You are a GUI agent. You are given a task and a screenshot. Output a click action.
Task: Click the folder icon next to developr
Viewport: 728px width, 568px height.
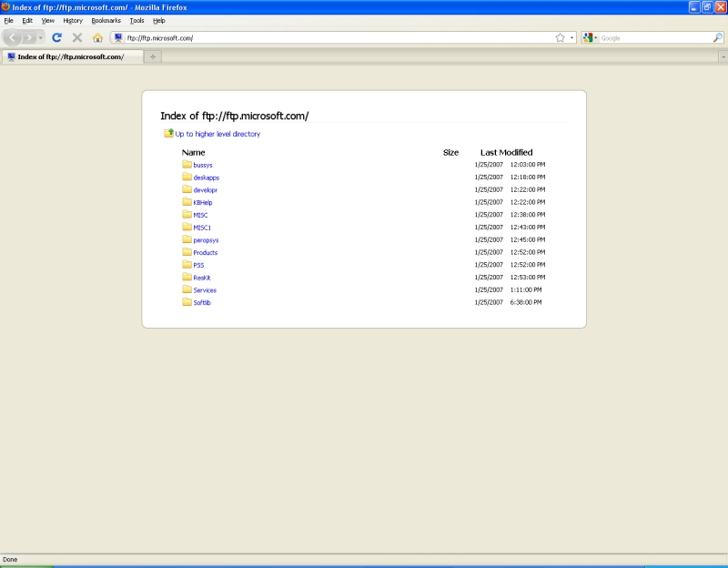(187, 189)
